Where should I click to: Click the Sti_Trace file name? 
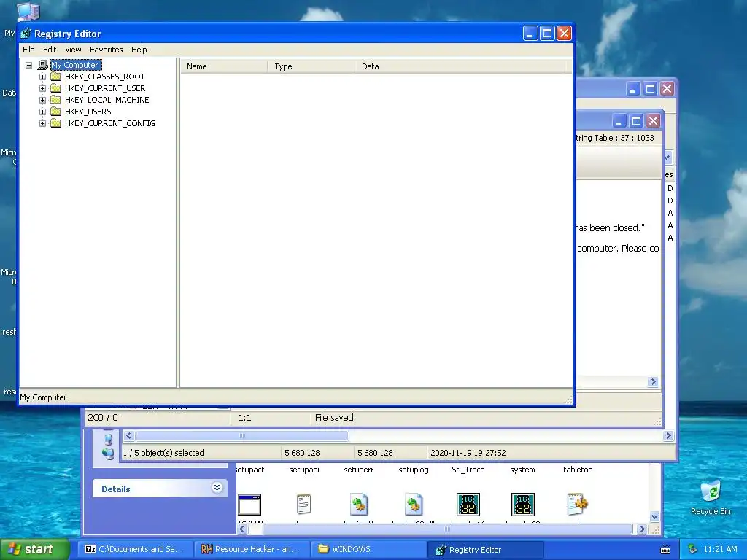pos(468,470)
